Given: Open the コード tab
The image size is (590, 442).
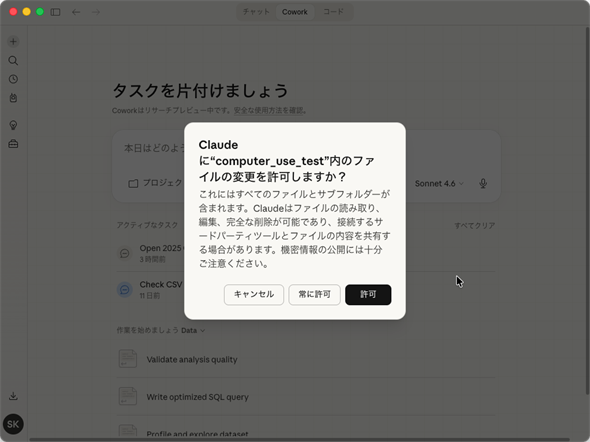Looking at the screenshot, I should 333,12.
